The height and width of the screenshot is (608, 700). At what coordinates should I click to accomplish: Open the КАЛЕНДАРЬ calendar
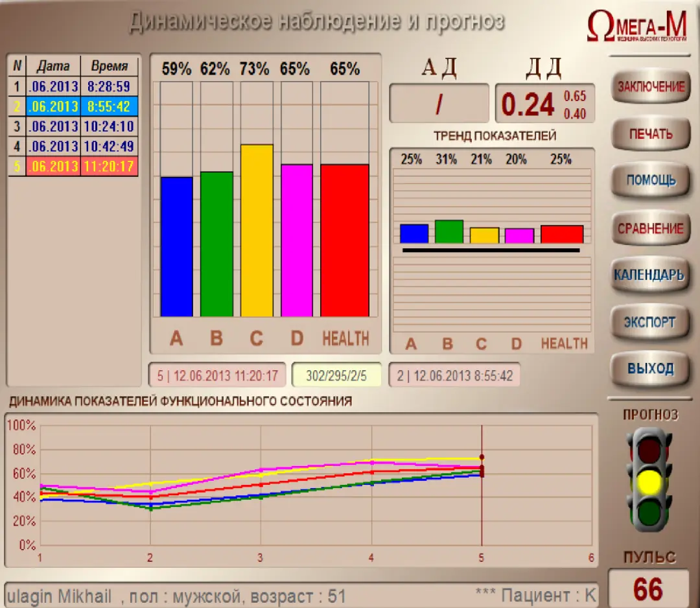coord(651,275)
